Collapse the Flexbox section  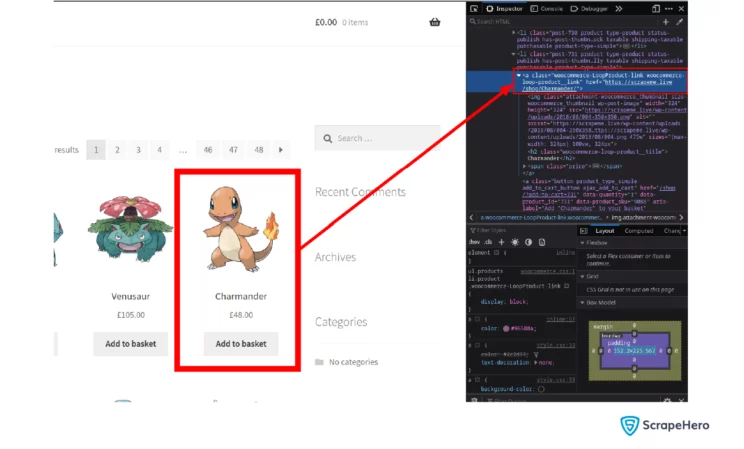coord(583,243)
